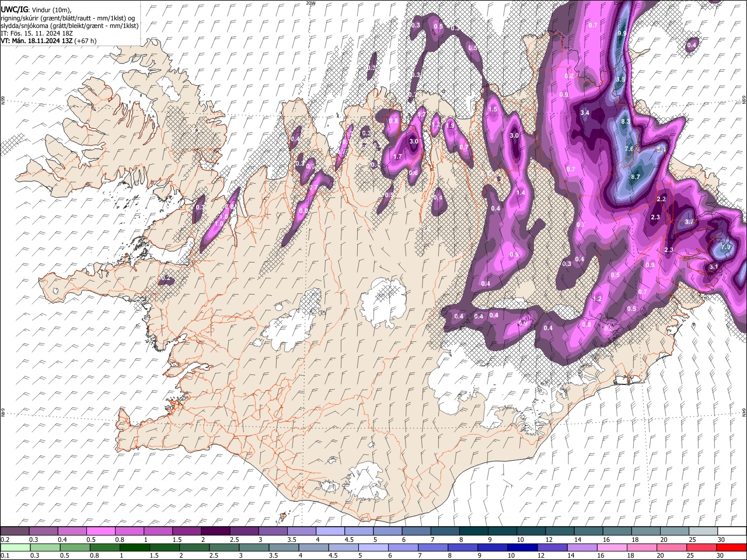Image resolution: width=747 pixels, height=560 pixels.
Task: Click the 8.7 precipitation value on the map
Action: click(x=636, y=177)
